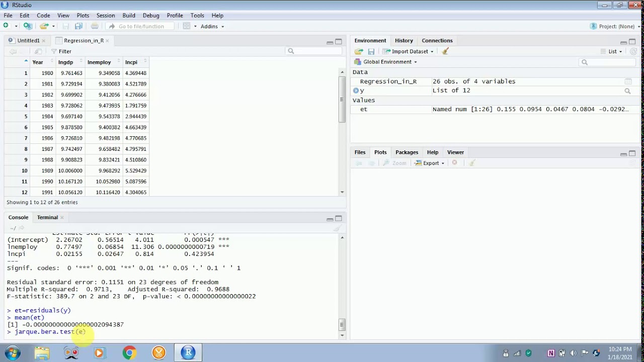Open the Global Environment dropdown
This screenshot has width=644, height=362.
pyautogui.click(x=386, y=62)
